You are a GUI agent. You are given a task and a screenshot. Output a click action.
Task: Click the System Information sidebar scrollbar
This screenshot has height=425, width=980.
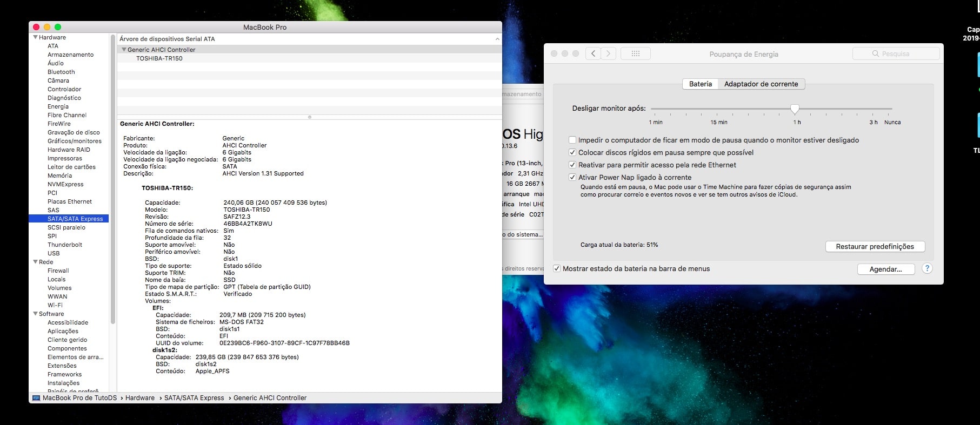click(x=113, y=178)
